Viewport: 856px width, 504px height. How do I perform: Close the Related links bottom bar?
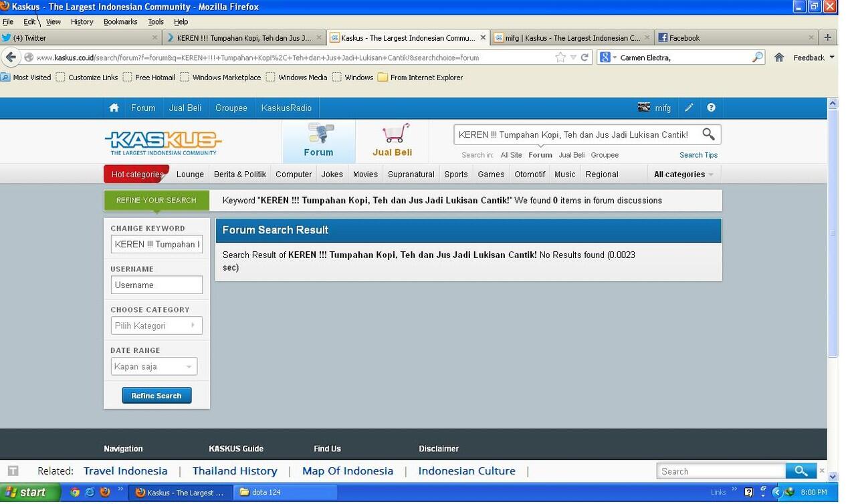[822, 471]
